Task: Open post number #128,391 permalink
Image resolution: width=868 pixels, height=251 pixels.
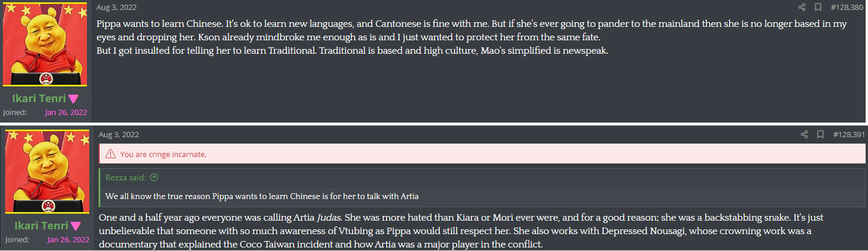Action: point(849,134)
